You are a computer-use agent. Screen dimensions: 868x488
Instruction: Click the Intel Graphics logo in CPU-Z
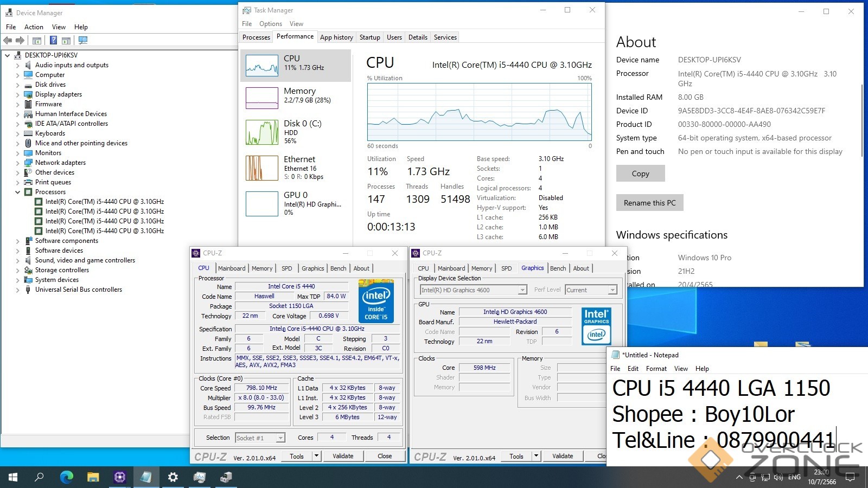tap(596, 326)
